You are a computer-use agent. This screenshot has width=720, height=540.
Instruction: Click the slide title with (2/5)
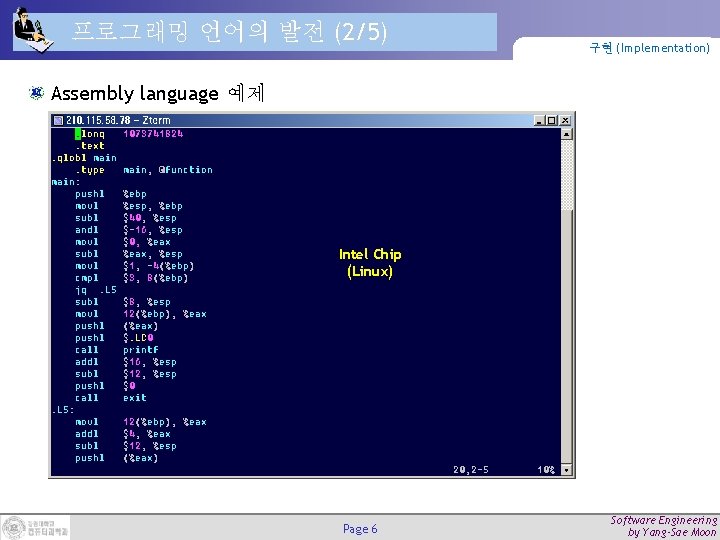point(229,32)
